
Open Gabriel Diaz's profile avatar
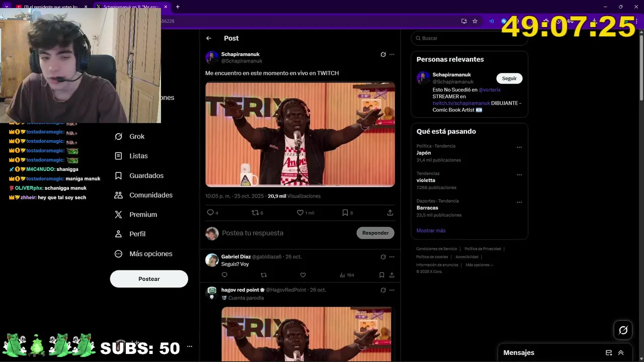point(212,260)
